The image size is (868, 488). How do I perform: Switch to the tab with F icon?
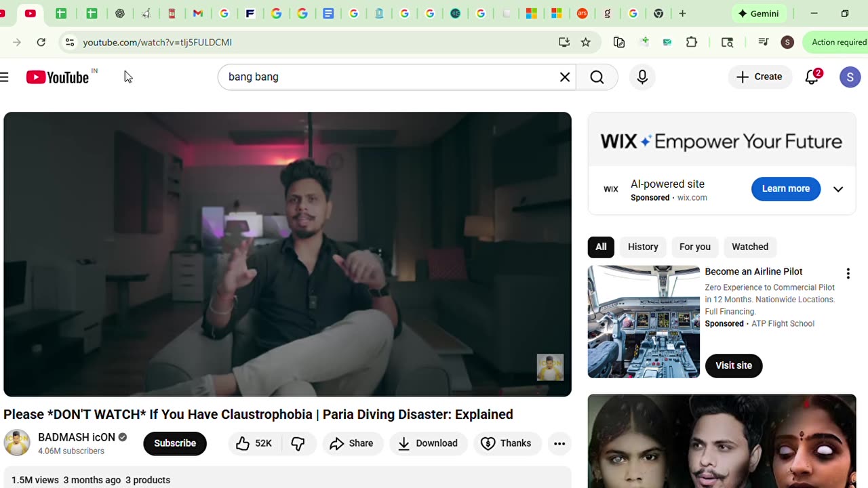coord(250,14)
